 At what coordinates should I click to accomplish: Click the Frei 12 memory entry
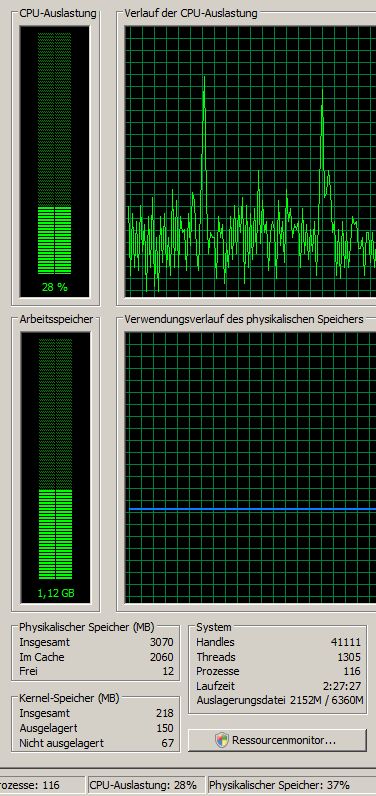pyautogui.click(x=96, y=671)
